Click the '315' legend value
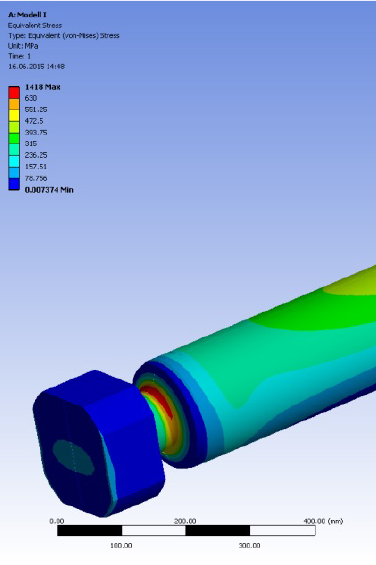Screen dimensions: 376x565 point(31,143)
